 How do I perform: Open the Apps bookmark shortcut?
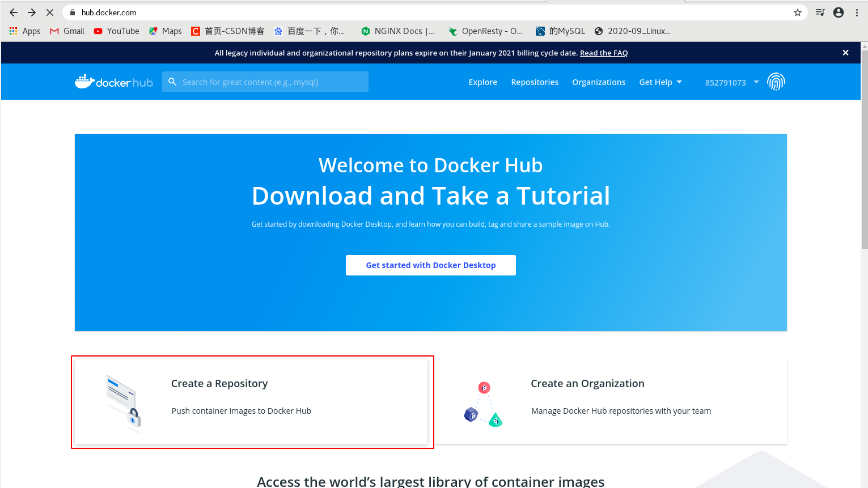(25, 31)
